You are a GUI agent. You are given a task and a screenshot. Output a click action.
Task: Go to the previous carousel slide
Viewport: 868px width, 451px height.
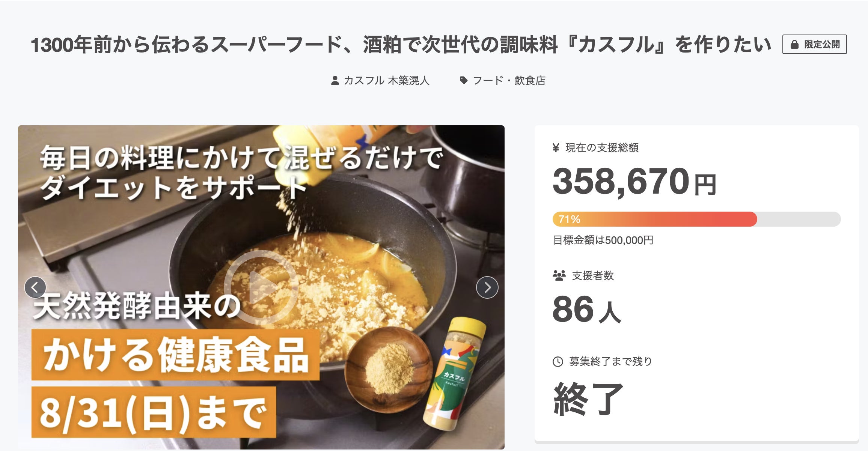pos(35,287)
